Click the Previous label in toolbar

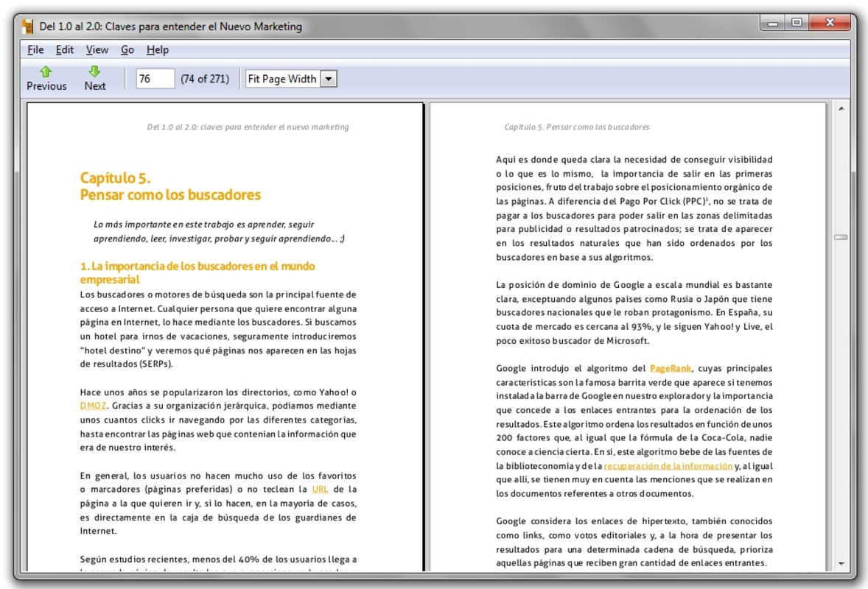(x=46, y=86)
